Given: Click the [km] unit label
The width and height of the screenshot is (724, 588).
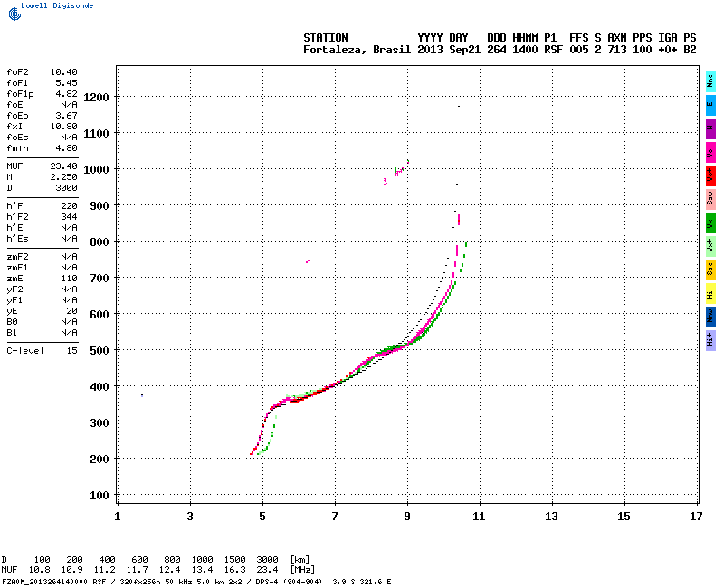Looking at the screenshot, I should pyautogui.click(x=300, y=560).
